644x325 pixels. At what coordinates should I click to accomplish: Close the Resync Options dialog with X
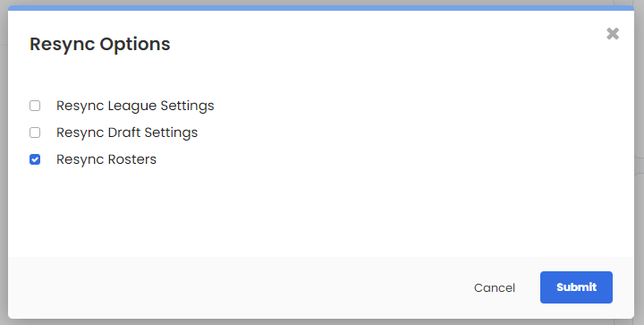point(613,34)
